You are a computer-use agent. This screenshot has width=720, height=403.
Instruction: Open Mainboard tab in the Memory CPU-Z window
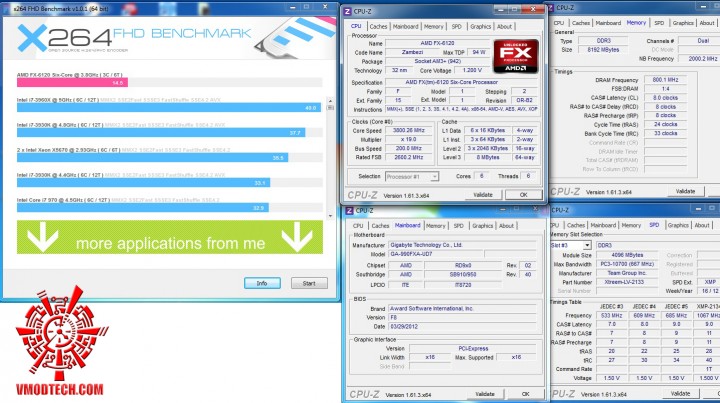coord(608,23)
